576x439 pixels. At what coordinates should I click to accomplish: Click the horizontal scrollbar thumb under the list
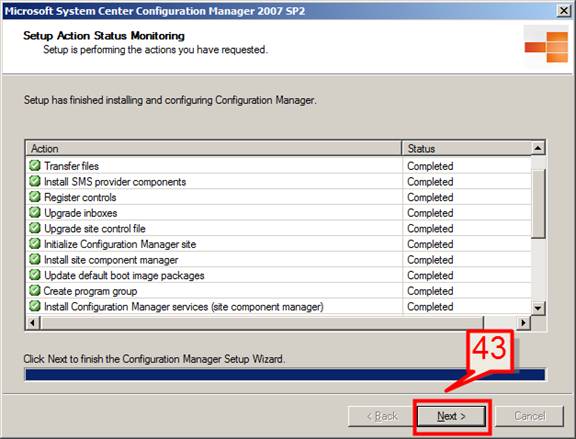262,323
